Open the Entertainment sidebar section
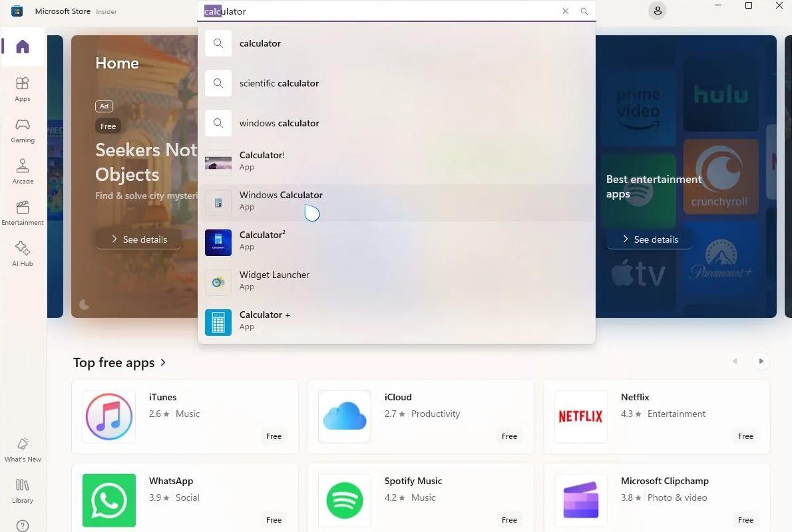792x532 pixels. pos(23,212)
